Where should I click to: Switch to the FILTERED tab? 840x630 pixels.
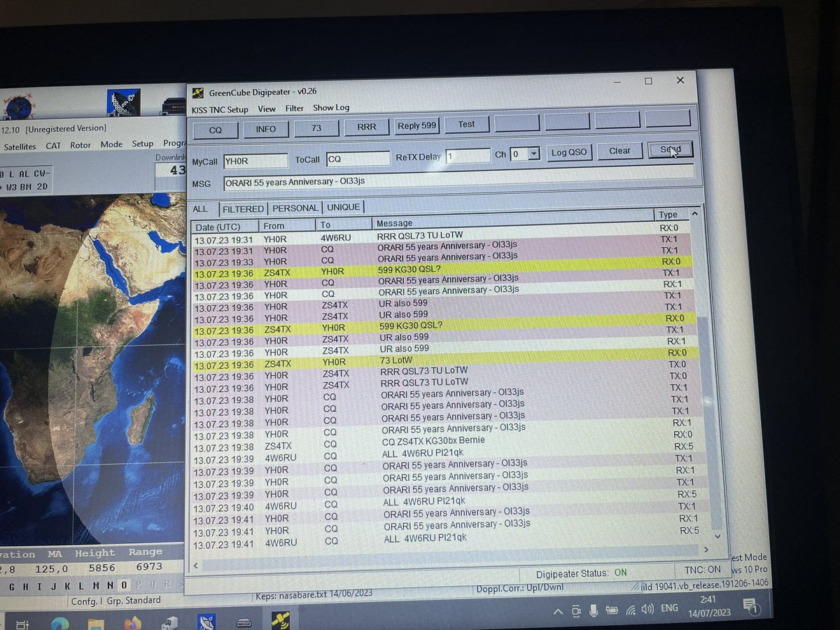pyautogui.click(x=243, y=209)
